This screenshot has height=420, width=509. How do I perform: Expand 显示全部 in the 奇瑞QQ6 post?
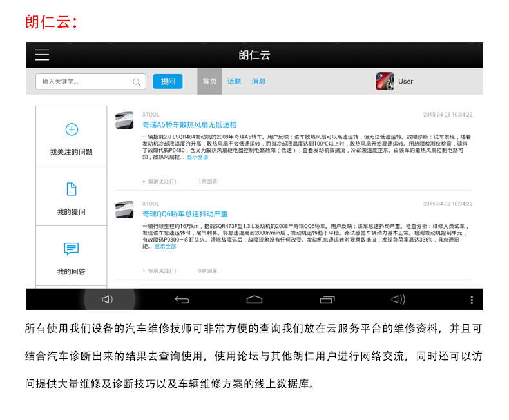[x=165, y=246]
